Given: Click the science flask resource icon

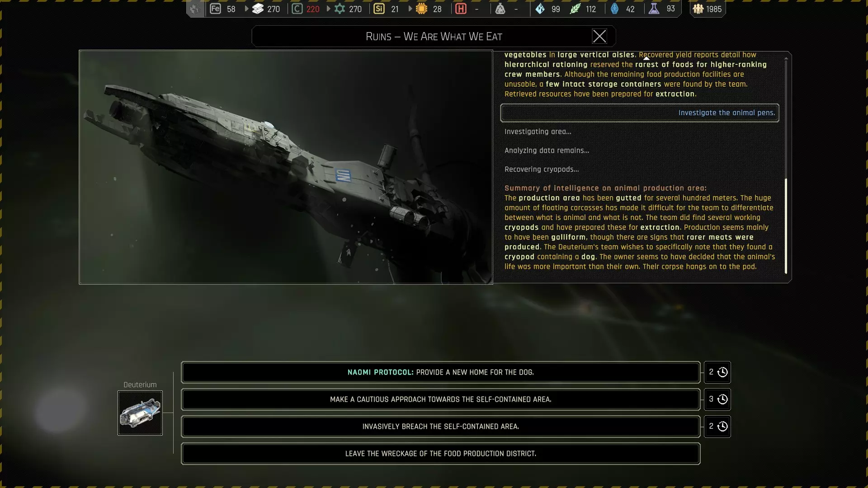Looking at the screenshot, I should pyautogui.click(x=654, y=9).
